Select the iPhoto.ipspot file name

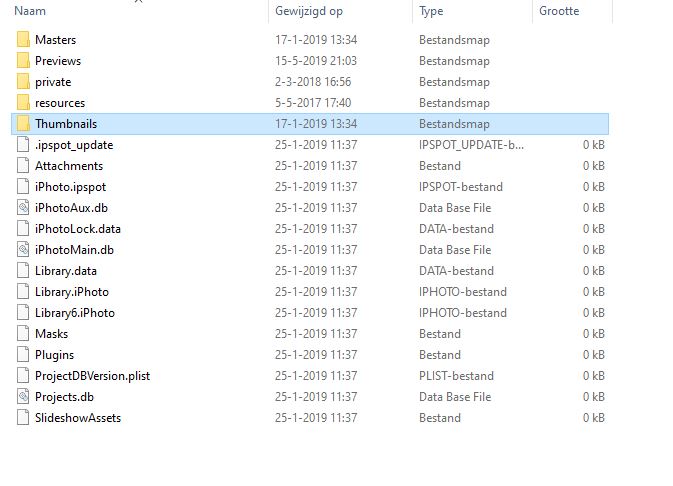(x=70, y=187)
